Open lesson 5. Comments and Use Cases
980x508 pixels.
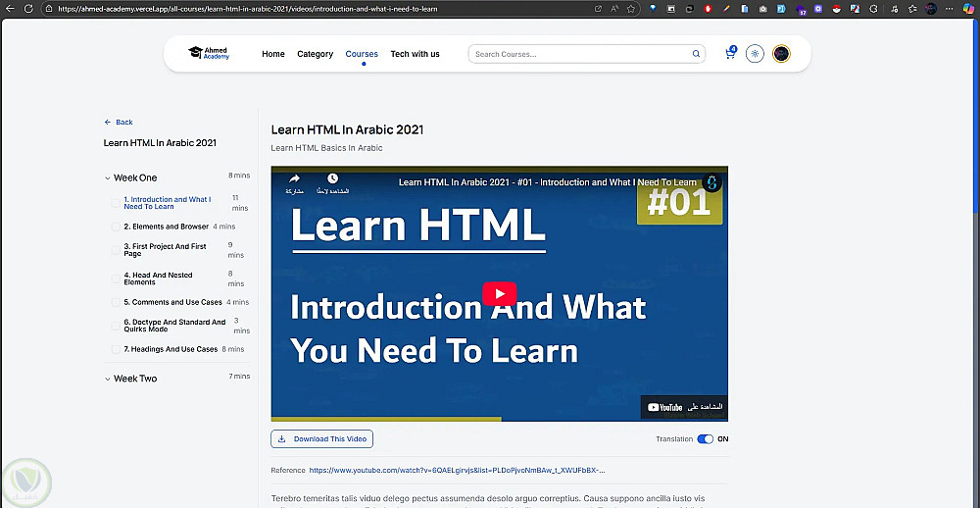pyautogui.click(x=172, y=302)
